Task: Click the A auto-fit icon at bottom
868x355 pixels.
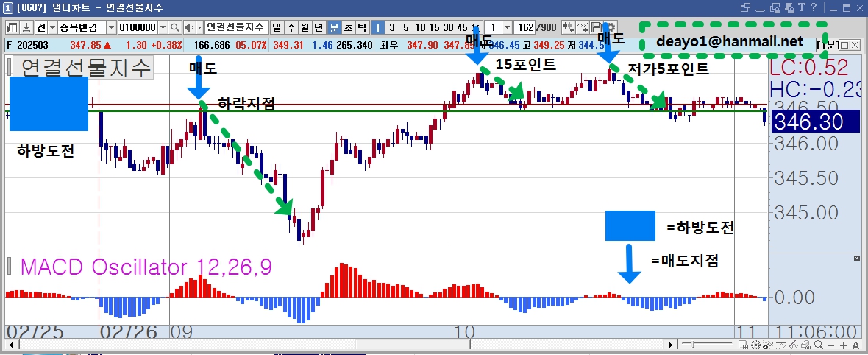Action: (855, 345)
